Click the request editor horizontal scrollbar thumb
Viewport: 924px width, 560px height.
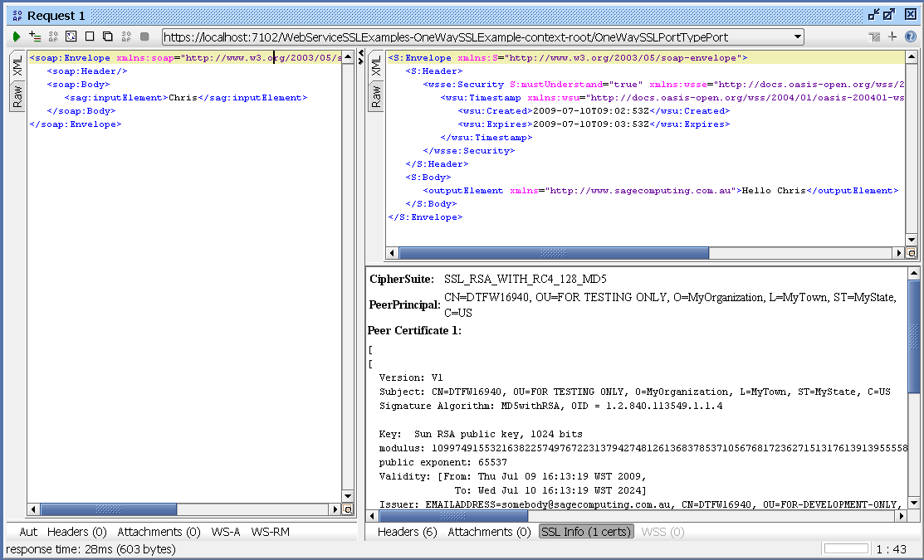tap(109, 509)
